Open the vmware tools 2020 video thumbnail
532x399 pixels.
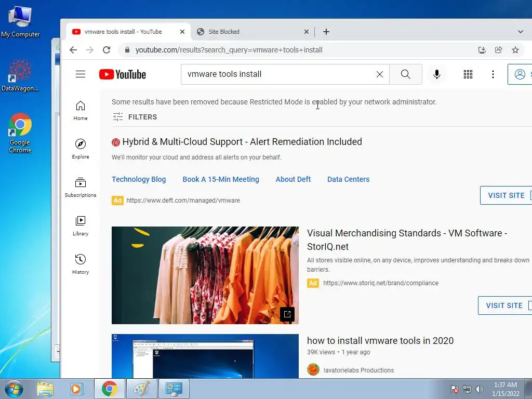[205, 356]
